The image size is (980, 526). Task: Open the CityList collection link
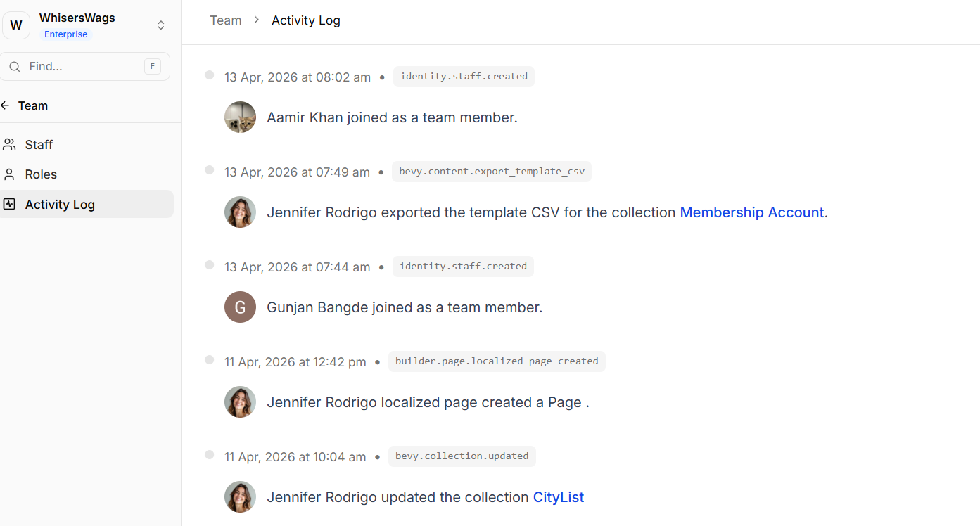(559, 497)
